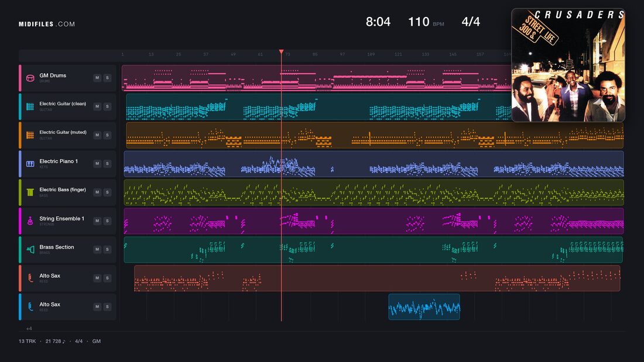Click the Brass Section trumpet icon
This screenshot has width=644, height=362.
click(30, 250)
